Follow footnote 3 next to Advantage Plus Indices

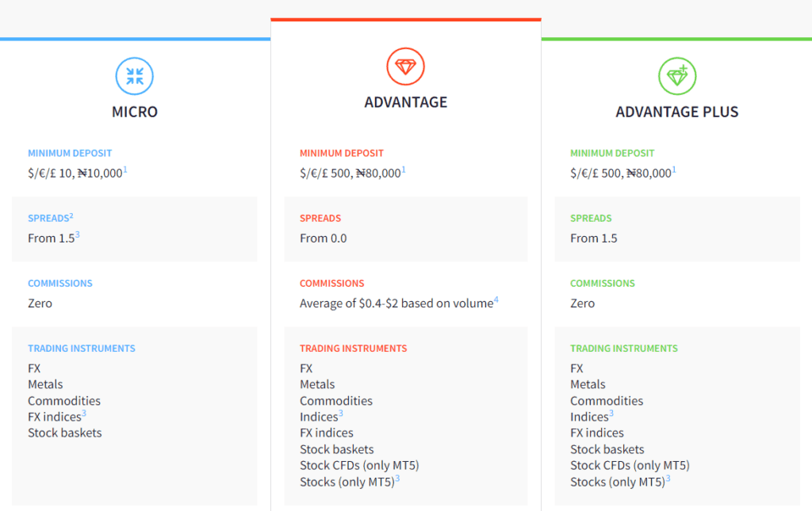pos(611,413)
